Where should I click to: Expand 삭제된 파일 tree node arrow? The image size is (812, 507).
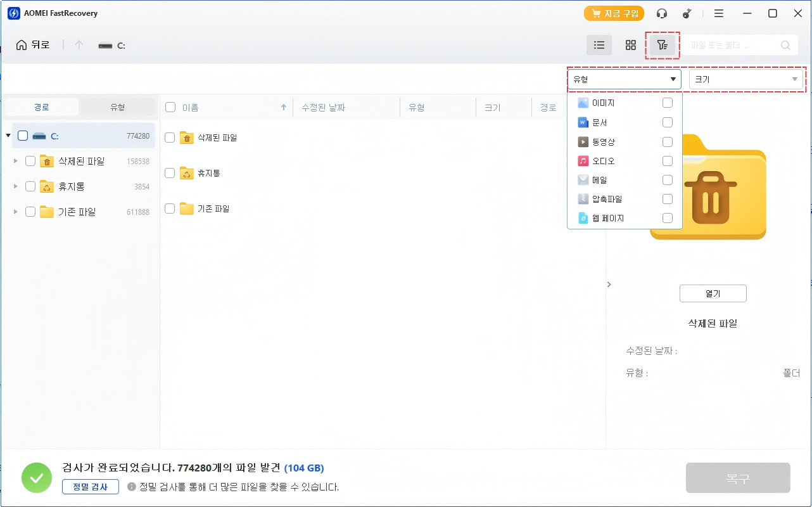pyautogui.click(x=15, y=161)
